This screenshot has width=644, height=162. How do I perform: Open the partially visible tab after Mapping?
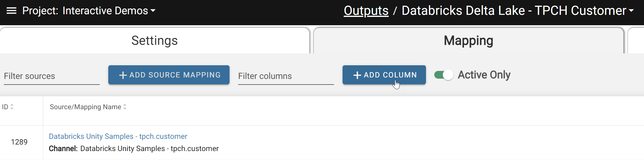tap(636, 41)
